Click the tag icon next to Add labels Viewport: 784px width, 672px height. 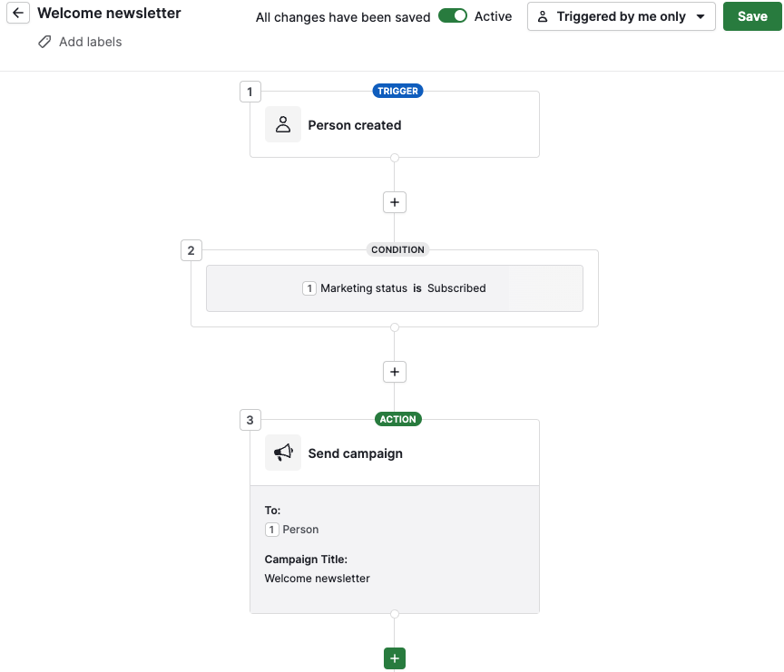(44, 41)
